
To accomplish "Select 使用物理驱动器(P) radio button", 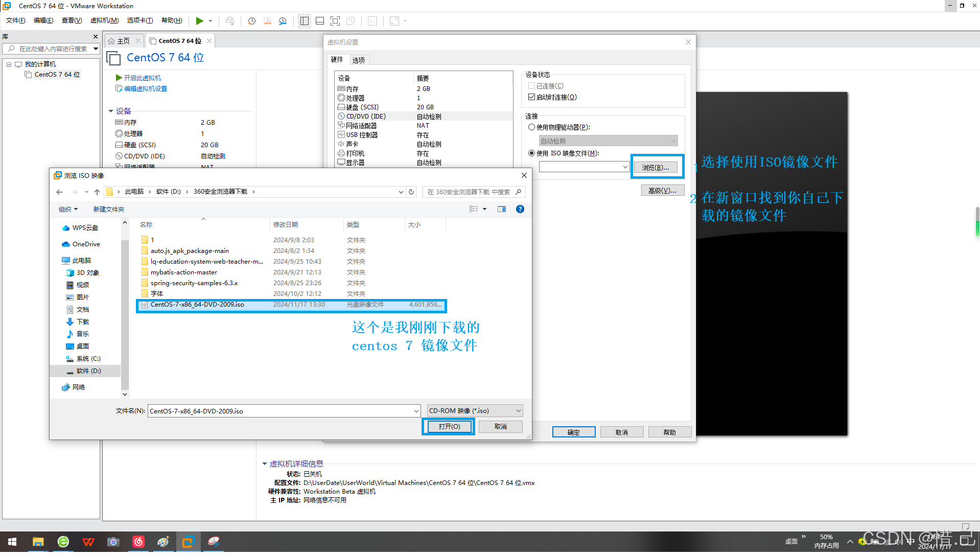I will pyautogui.click(x=531, y=127).
